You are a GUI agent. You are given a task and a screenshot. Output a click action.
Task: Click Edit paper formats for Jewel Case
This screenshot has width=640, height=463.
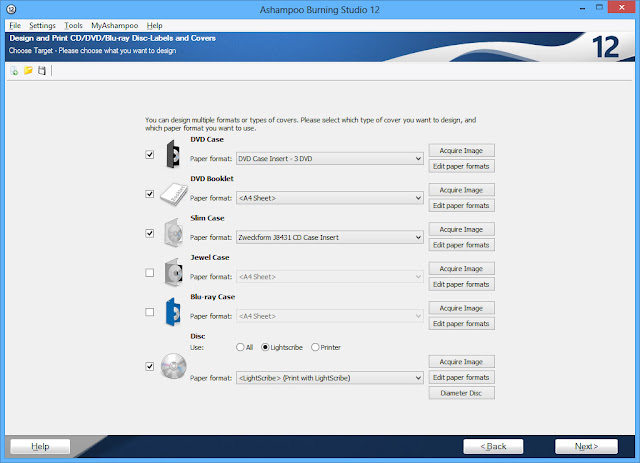[x=461, y=284]
